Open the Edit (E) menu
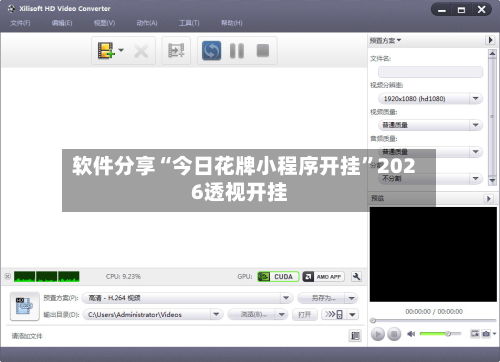 (62, 23)
